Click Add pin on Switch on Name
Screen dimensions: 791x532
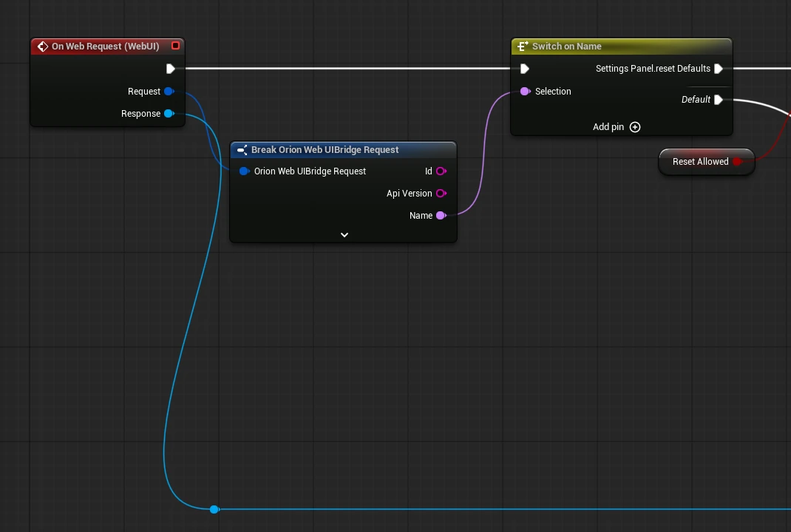[616, 127]
